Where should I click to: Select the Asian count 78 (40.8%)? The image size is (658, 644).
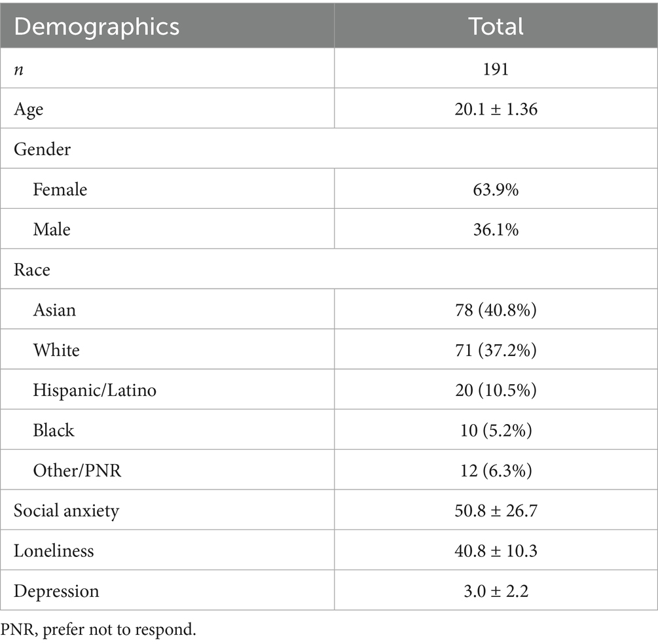pos(496,309)
